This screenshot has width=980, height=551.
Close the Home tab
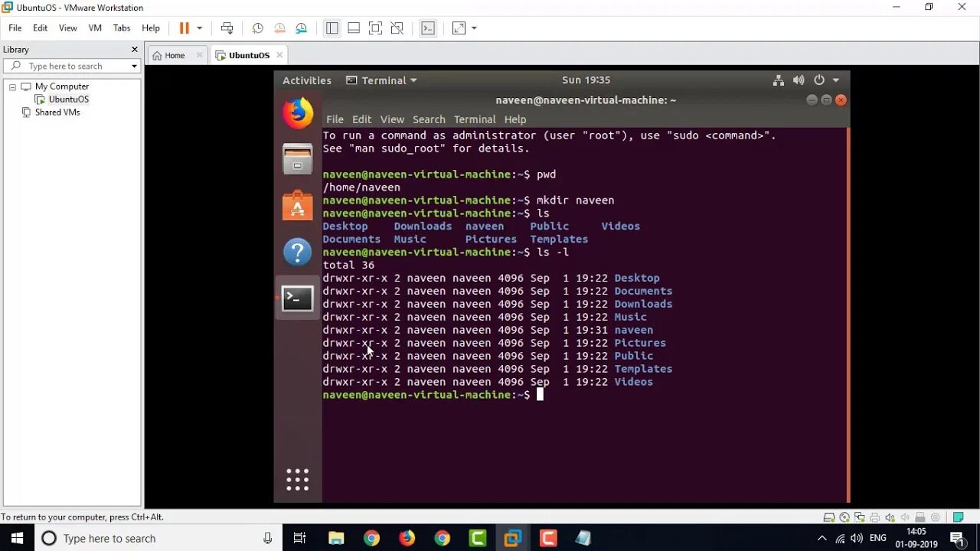199,55
